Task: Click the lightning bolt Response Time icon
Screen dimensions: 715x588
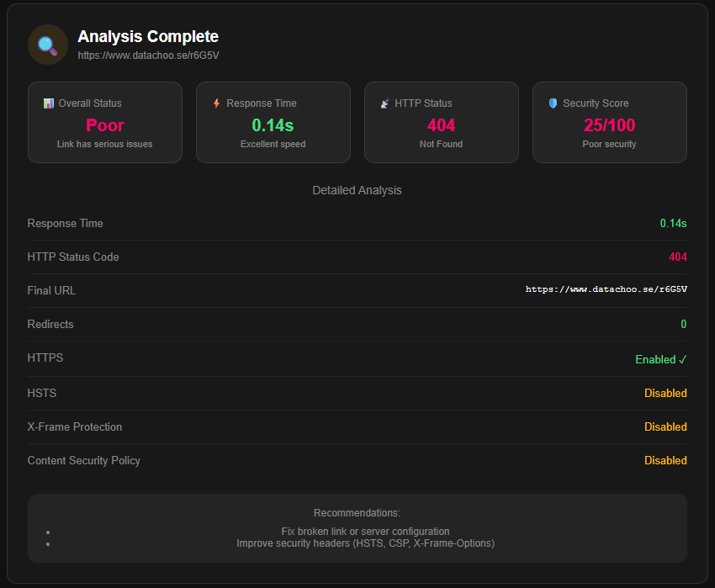Action: tap(217, 103)
